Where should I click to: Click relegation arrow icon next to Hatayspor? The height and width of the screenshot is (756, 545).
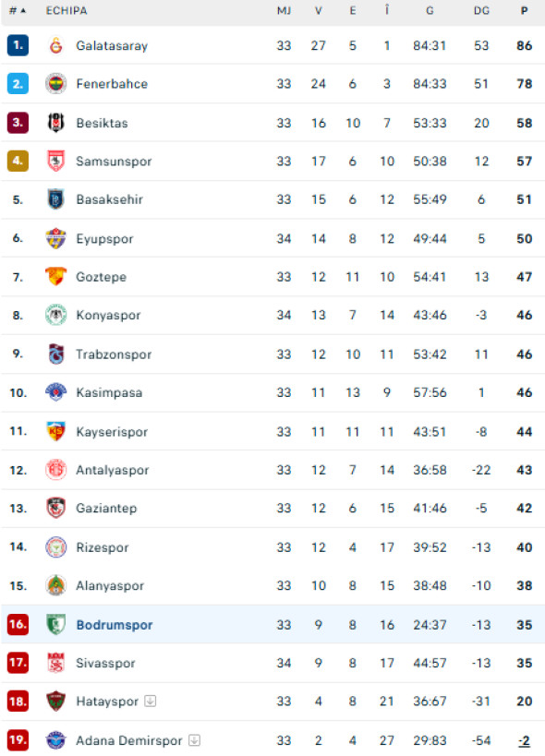151,701
